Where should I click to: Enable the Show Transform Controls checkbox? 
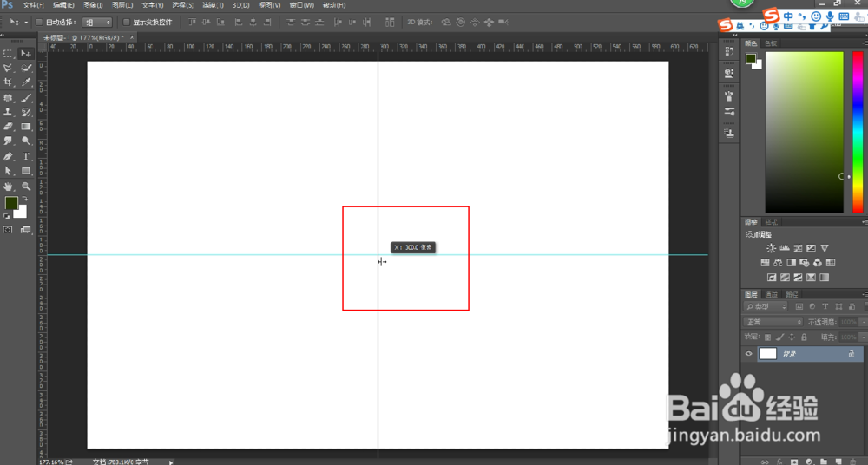tap(126, 23)
